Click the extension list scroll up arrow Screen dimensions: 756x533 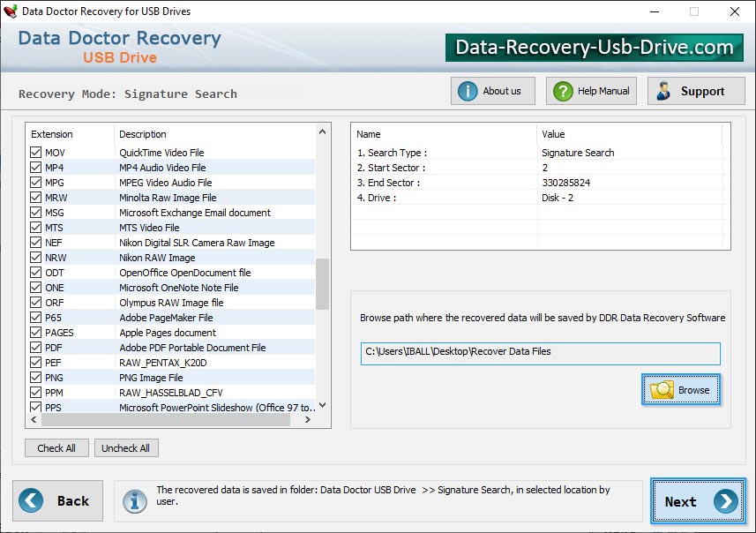coord(323,131)
